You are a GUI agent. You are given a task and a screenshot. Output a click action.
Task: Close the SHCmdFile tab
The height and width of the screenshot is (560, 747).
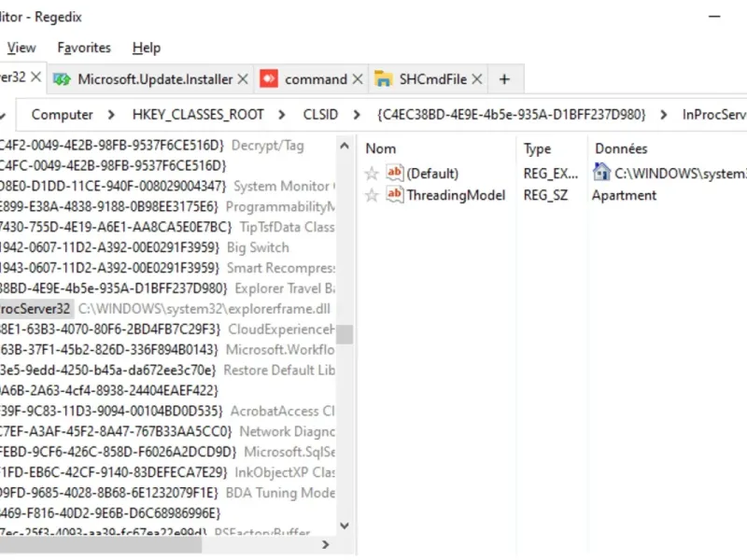point(477,79)
